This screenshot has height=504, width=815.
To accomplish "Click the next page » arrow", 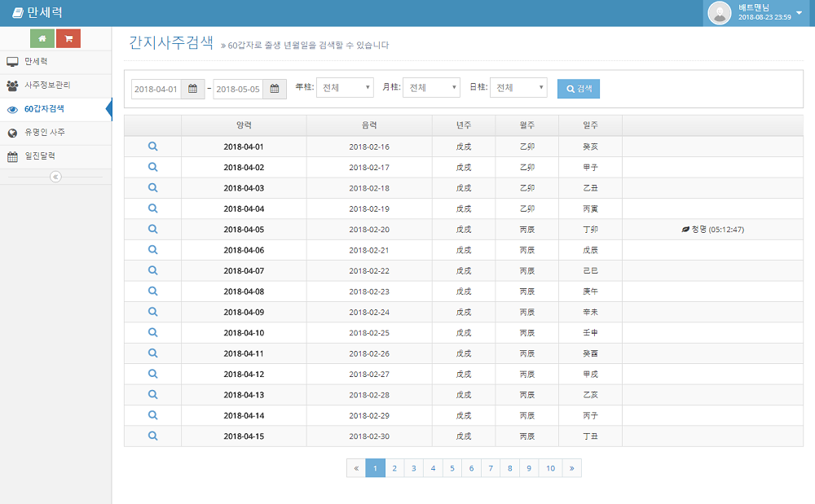I will pos(572,468).
